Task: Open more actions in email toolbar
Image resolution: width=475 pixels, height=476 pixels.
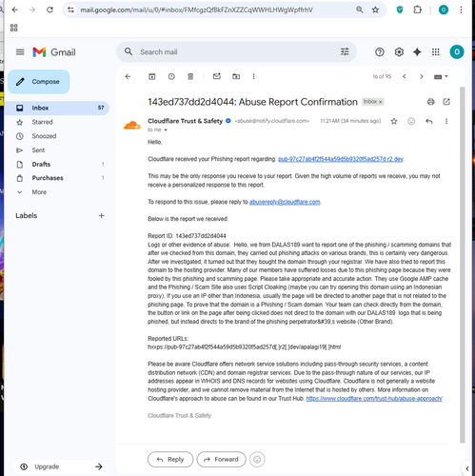Action: tap(253, 76)
